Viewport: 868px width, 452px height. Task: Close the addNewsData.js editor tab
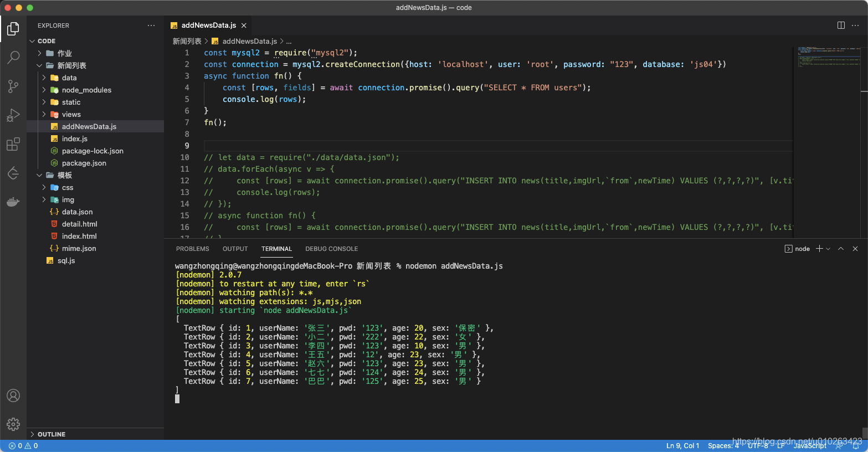[x=244, y=25]
